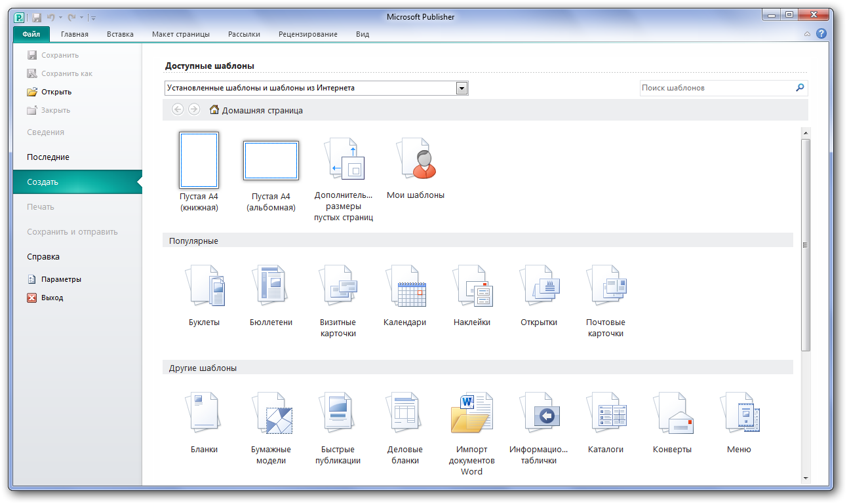Open Импорт документов Word icon
This screenshot has height=504, width=847.
pyautogui.click(x=471, y=414)
